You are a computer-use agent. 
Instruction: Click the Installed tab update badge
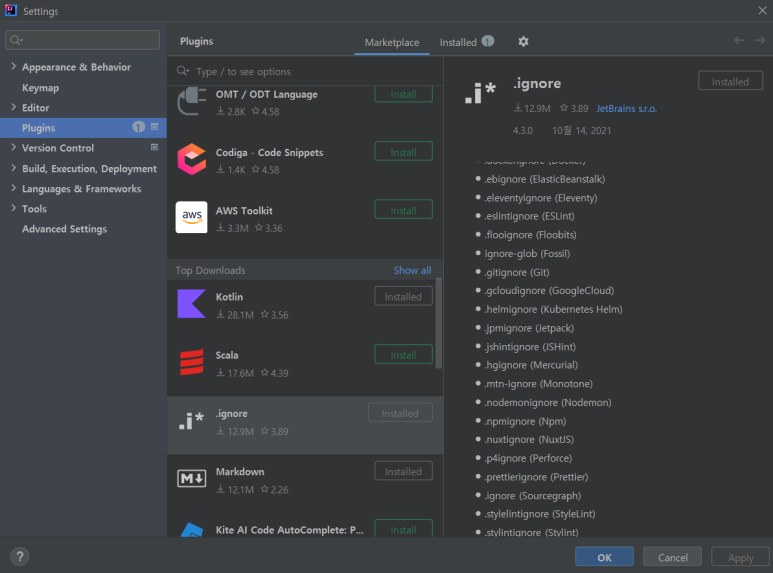pos(488,41)
